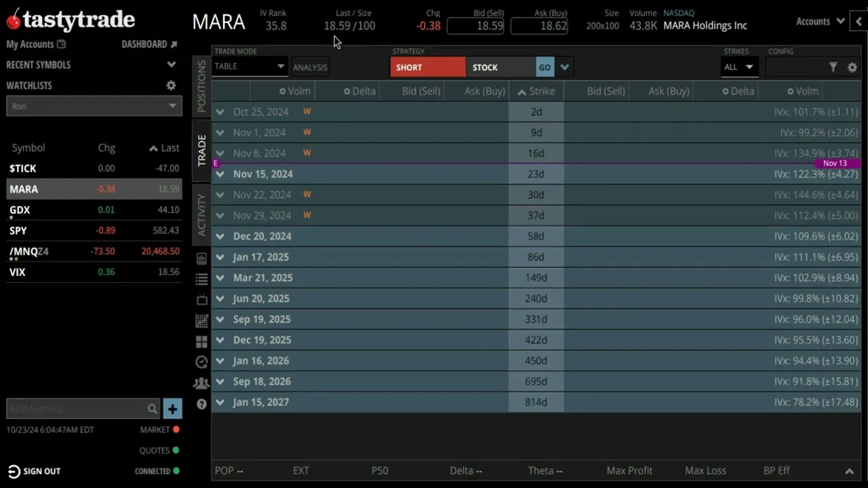Switch to the Activity tab

(x=201, y=215)
